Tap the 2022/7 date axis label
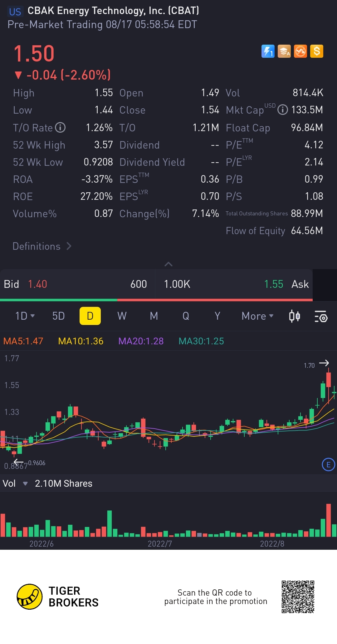This screenshot has height=644, width=337. [x=160, y=544]
